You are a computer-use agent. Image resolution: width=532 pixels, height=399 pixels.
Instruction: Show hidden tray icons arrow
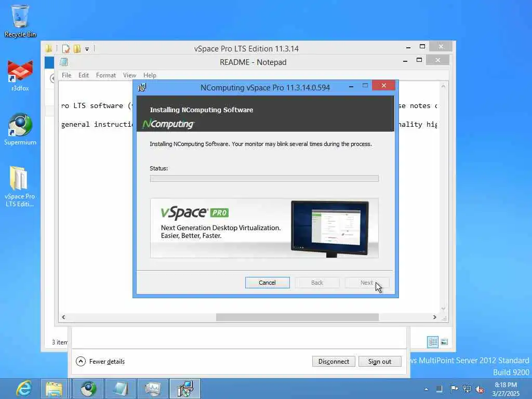[426, 389]
